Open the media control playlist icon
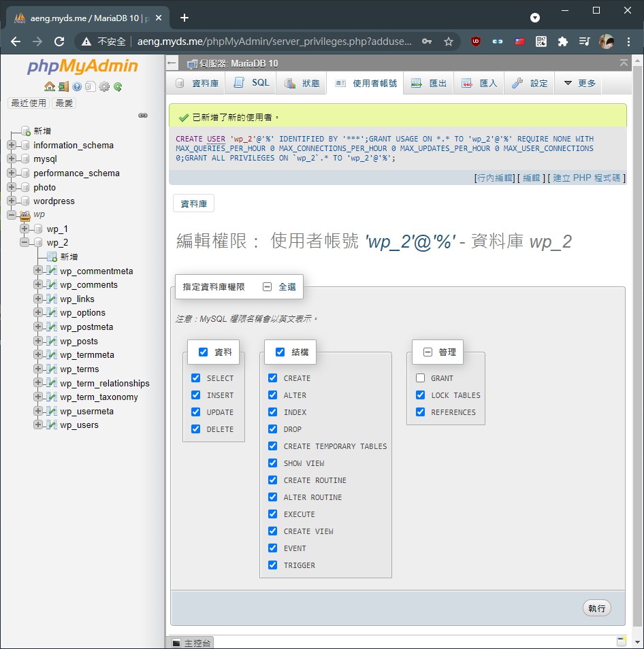 click(x=584, y=41)
